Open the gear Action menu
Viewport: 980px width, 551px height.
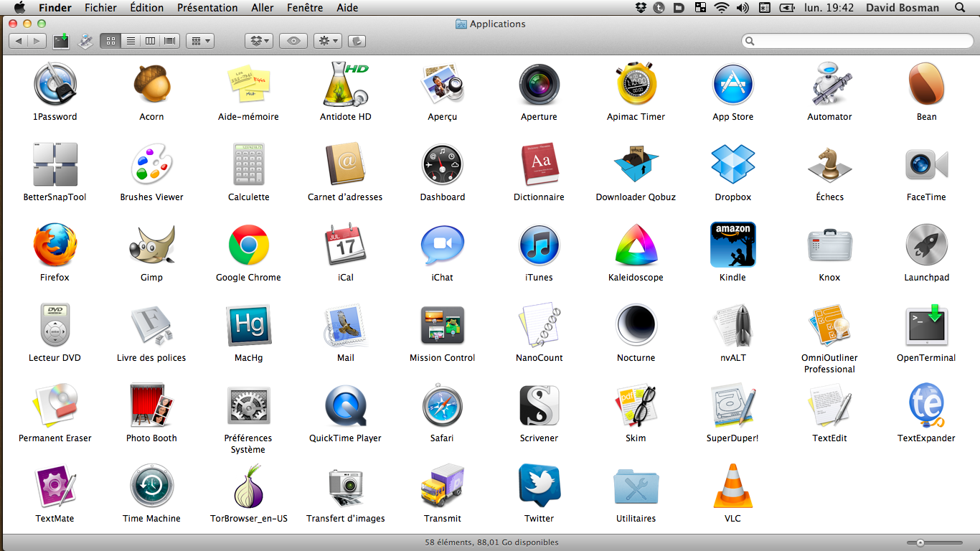[327, 41]
